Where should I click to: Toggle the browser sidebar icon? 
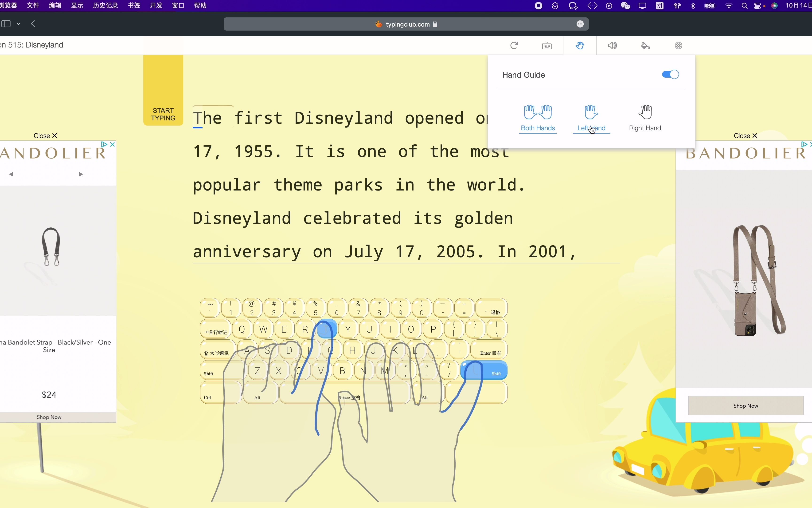click(6, 24)
